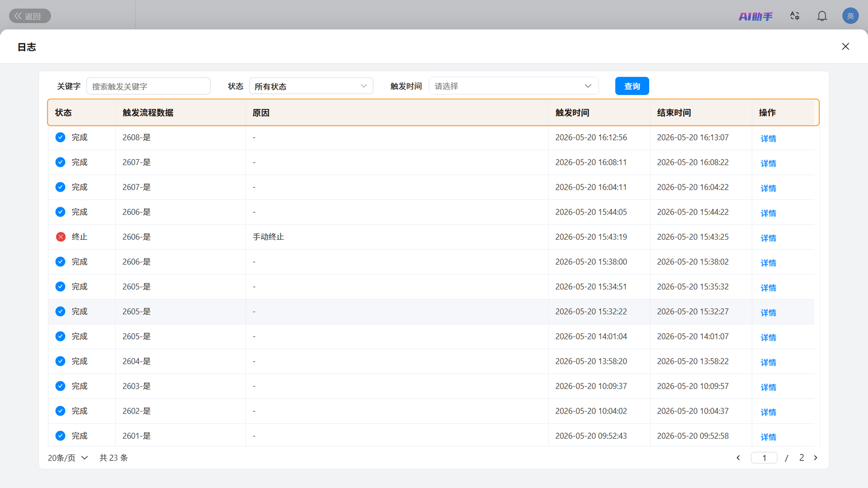The image size is (868, 488).
Task: Click end time 2026-05-20 09:52:58
Action: click(x=693, y=436)
